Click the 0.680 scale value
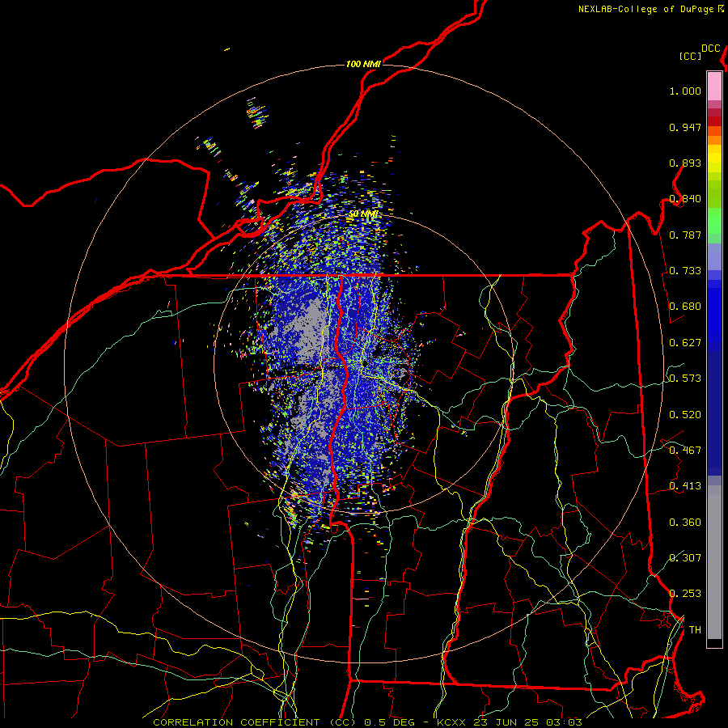This screenshot has width=728, height=728. click(685, 307)
